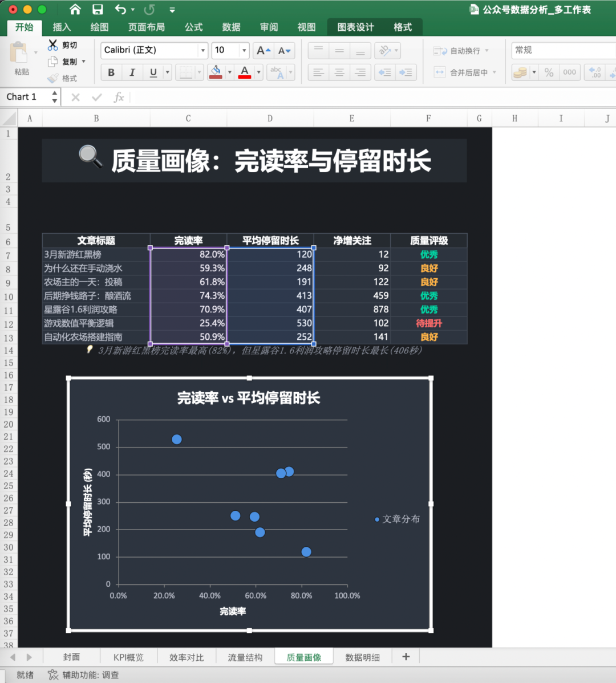Click the 自动换行 wrap text button
Image resolution: width=616 pixels, height=683 pixels.
[461, 51]
